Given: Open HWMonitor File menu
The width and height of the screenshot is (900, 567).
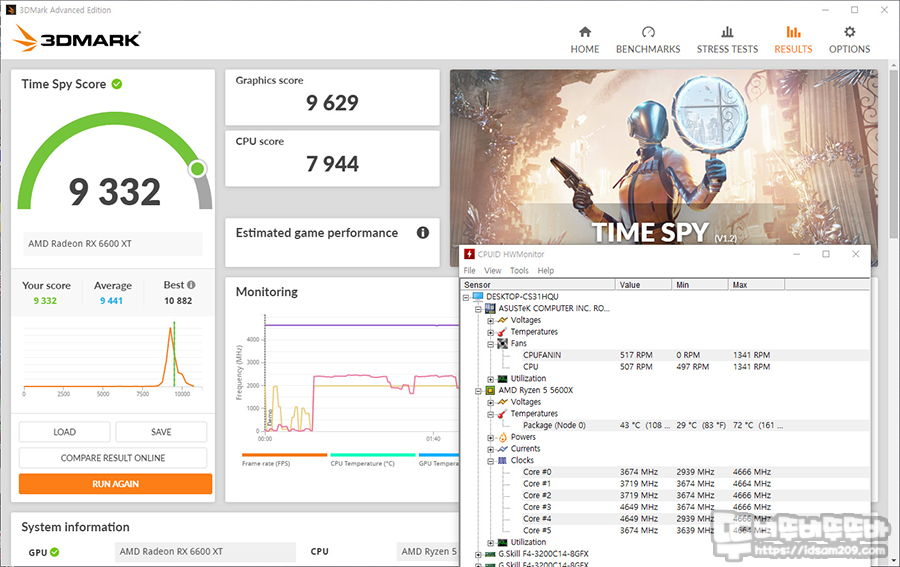Looking at the screenshot, I should tap(470, 270).
